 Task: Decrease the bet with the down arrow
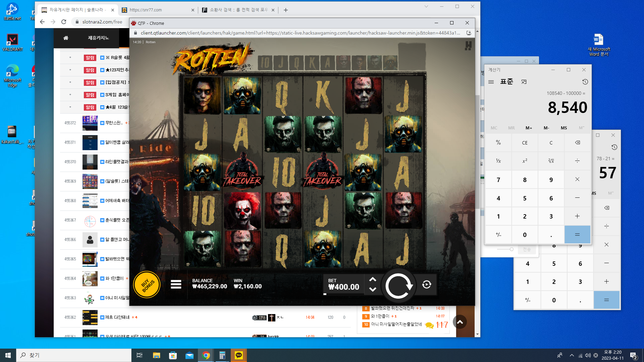(373, 289)
